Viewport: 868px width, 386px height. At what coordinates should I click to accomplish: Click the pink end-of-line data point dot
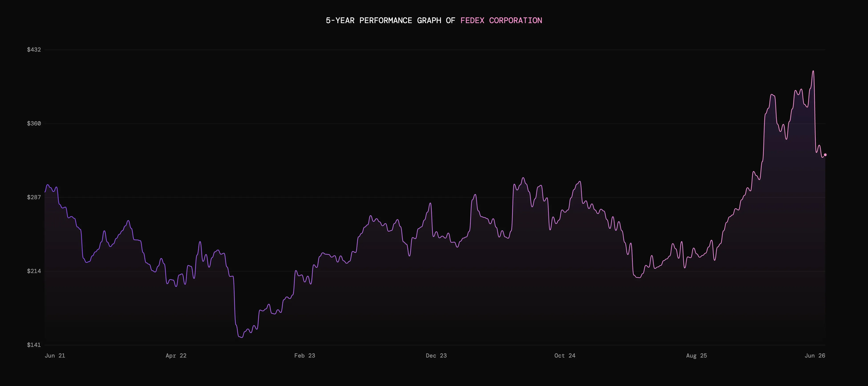click(x=825, y=155)
